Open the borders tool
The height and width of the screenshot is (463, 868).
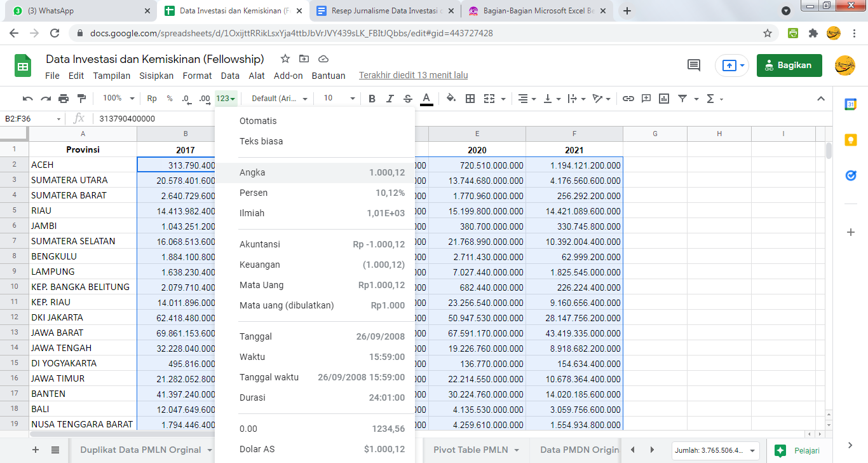[x=470, y=99]
